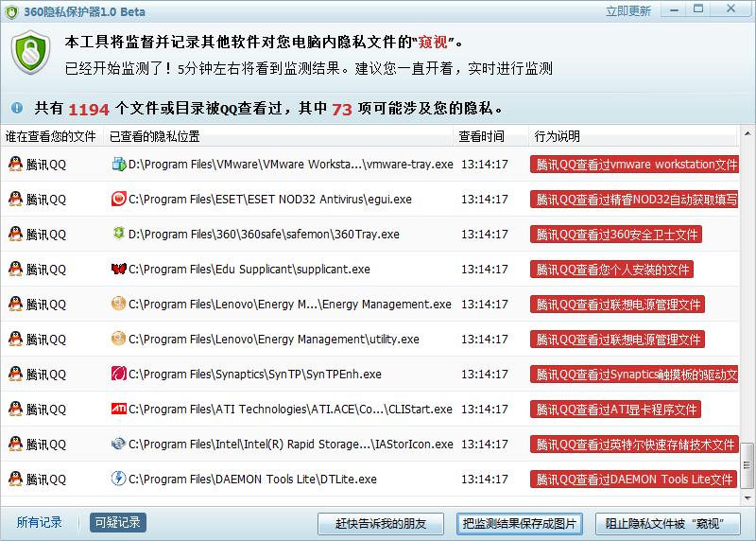Screen dimensions: 756x541
Task: Click 把监测结果保存成图片 button
Action: (x=520, y=524)
